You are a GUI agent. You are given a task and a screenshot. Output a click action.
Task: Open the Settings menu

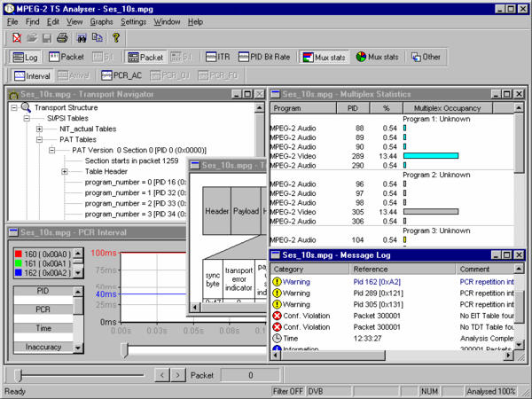click(134, 20)
